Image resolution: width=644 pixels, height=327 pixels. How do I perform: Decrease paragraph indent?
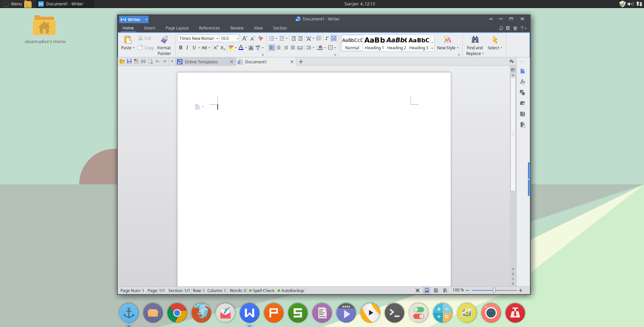294,39
